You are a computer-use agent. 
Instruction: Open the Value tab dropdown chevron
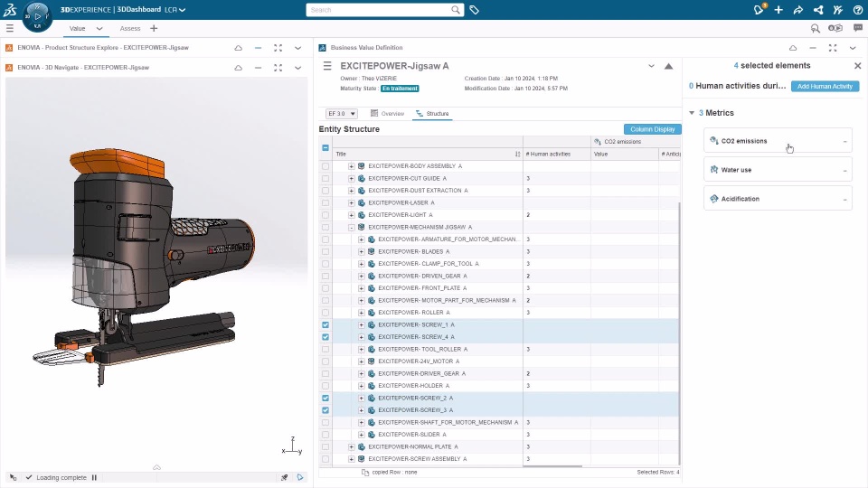pyautogui.click(x=99, y=28)
